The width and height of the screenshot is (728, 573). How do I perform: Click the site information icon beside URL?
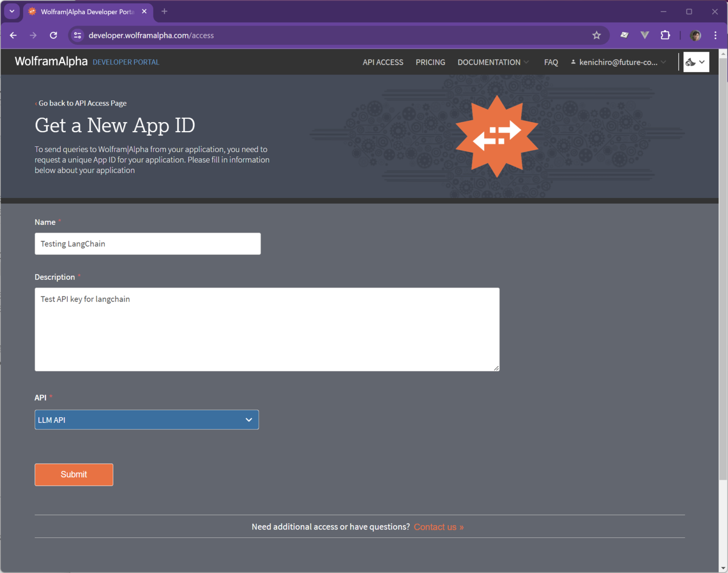tap(78, 36)
